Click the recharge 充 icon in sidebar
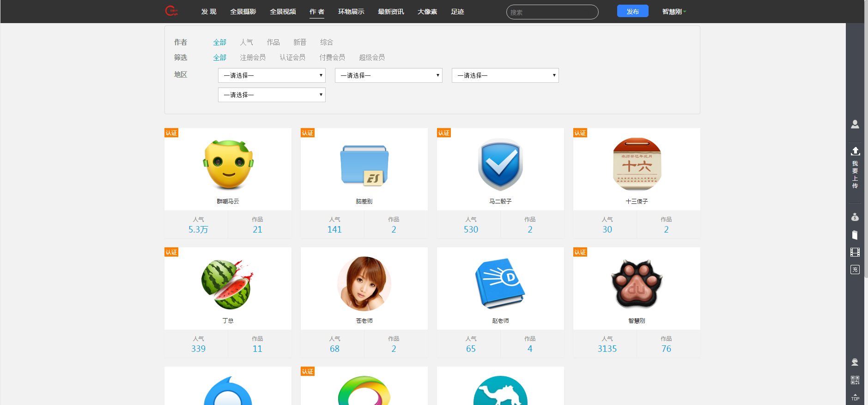868x405 pixels. [855, 270]
